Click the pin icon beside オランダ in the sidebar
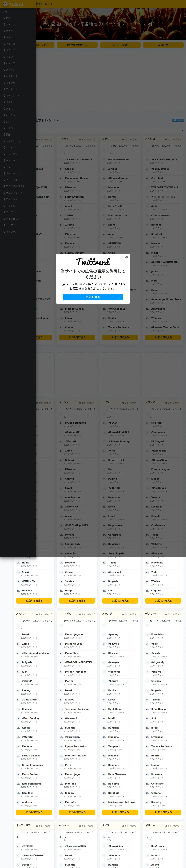Screen dimensions: 186x868 point(4,83)
